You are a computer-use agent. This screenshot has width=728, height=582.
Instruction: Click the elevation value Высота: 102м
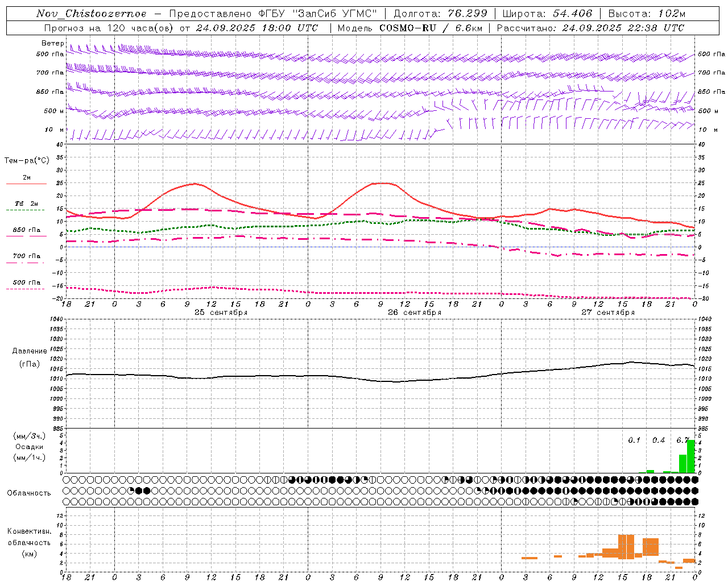647,14
